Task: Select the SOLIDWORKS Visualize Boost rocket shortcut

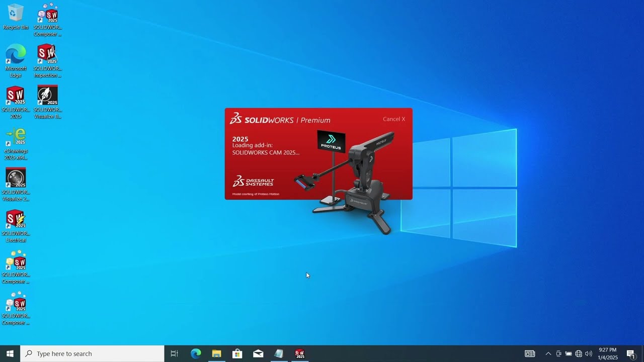Action: click(x=47, y=102)
